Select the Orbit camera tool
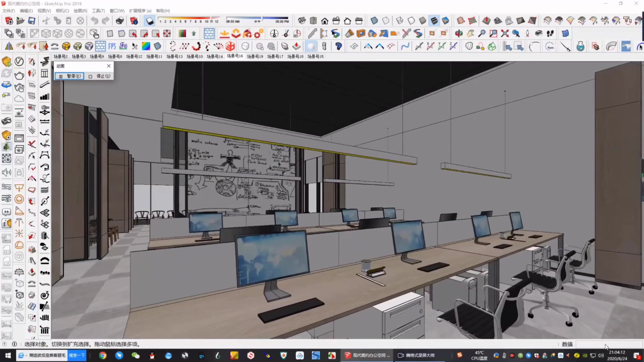644x362 pixels. click(459, 34)
